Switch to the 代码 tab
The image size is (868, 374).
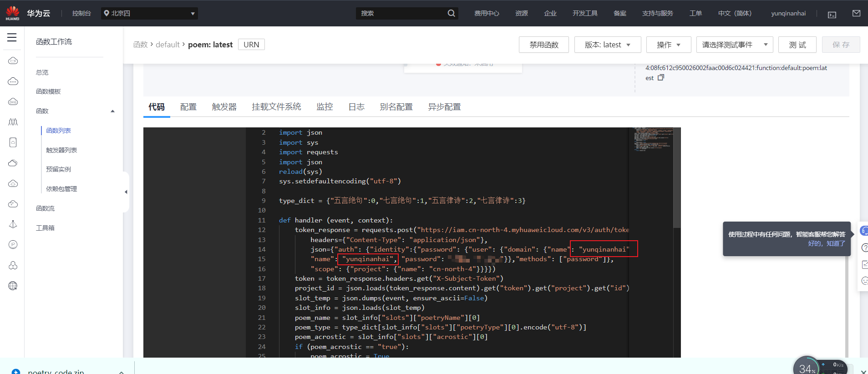click(x=157, y=107)
